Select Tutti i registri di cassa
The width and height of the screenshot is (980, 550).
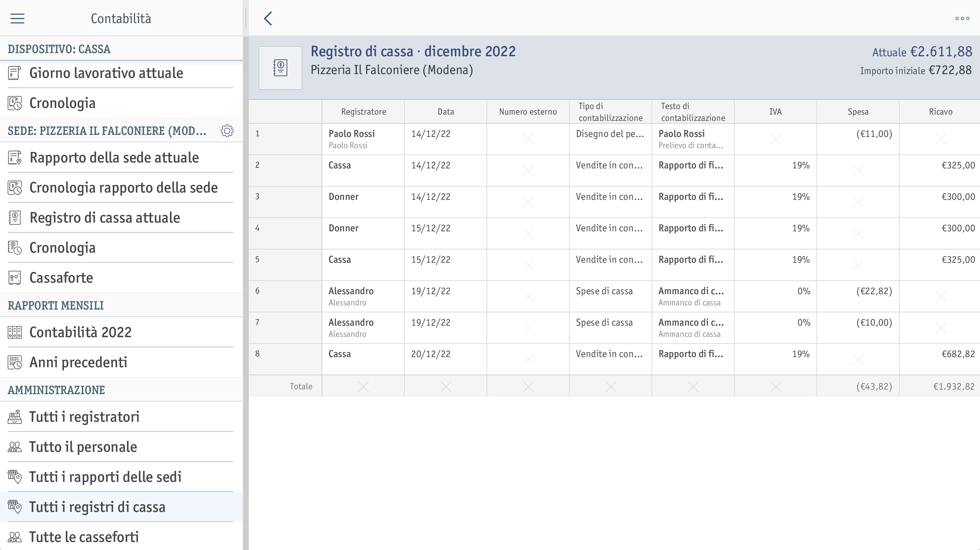121,507
